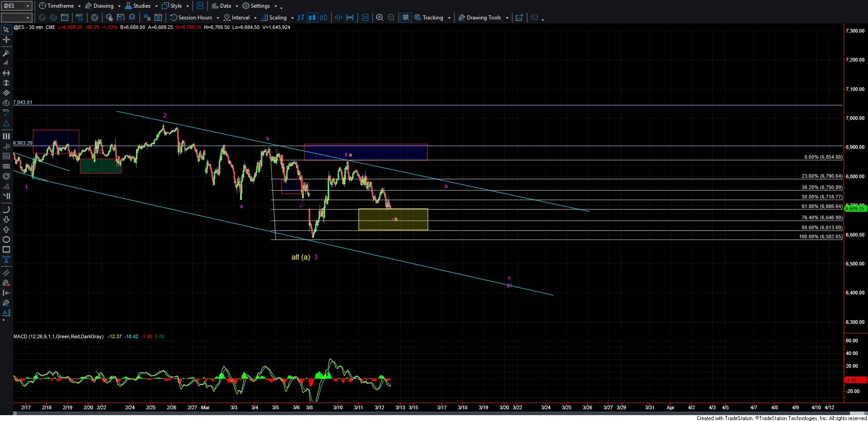This screenshot has height=421, width=868.
Task: Click the zoom in magnifier icon
Action: click(x=380, y=18)
